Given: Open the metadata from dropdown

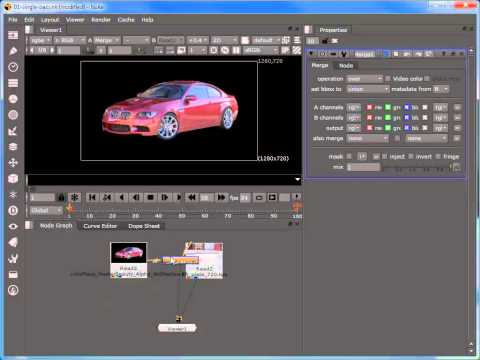Looking at the screenshot, I should pyautogui.click(x=441, y=89).
